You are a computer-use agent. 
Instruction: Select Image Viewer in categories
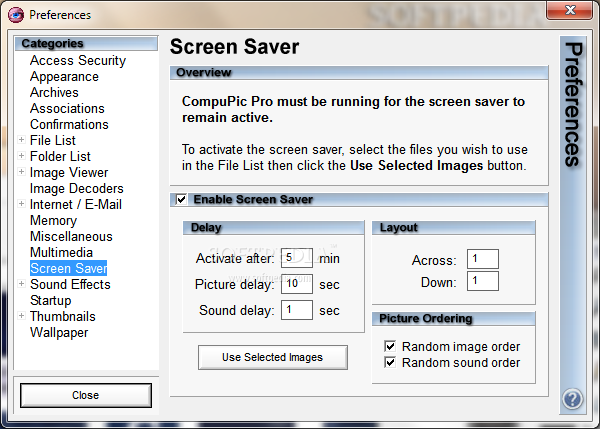[69, 173]
